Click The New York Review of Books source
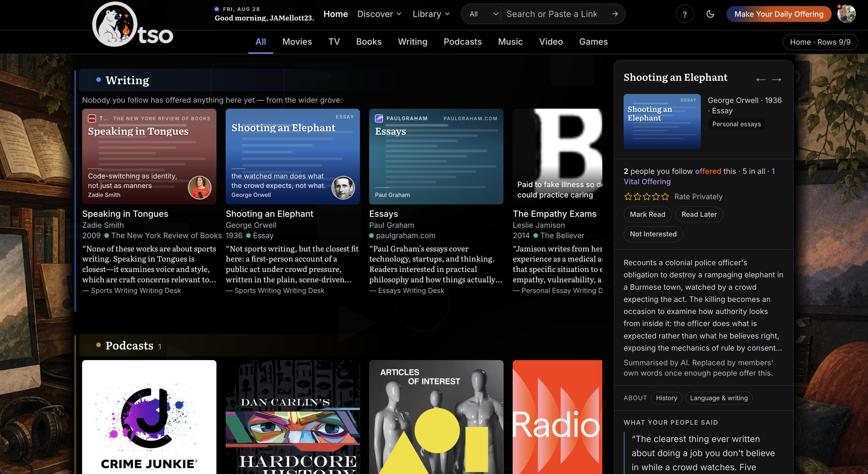The image size is (868, 474). tap(166, 235)
